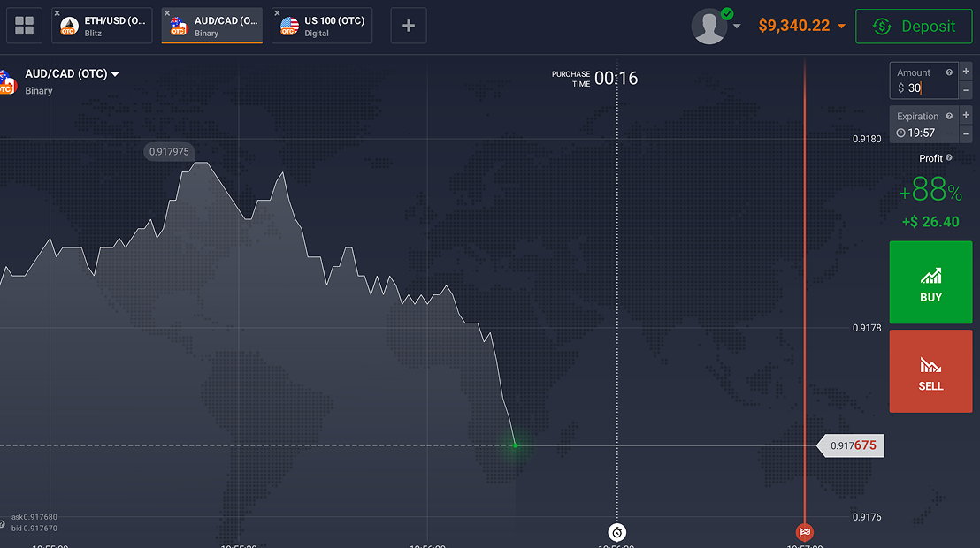
Task: Close the US 100 Digital tab
Action: [x=277, y=13]
